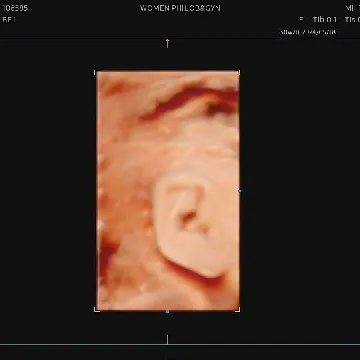Select the top-right corner handle of render box
360x360 pixels.
pos(238,72)
